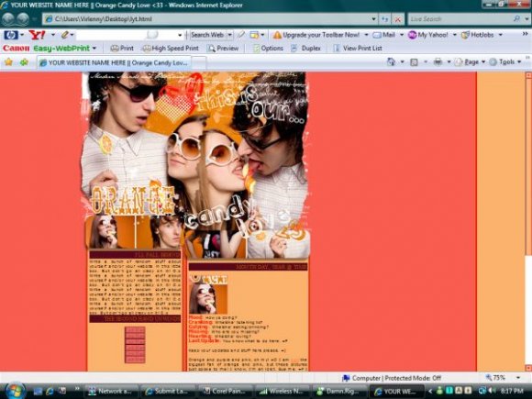The image size is (532, 399).
Task: Switch to the Submit La... taskbar window
Action: [x=168, y=391]
